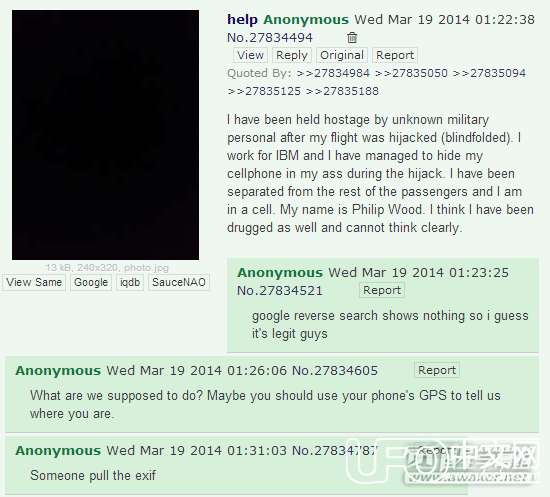The width and height of the screenshot is (550, 497).
Task: Open the black photo.jpg thumbnail
Action: [x=105, y=135]
